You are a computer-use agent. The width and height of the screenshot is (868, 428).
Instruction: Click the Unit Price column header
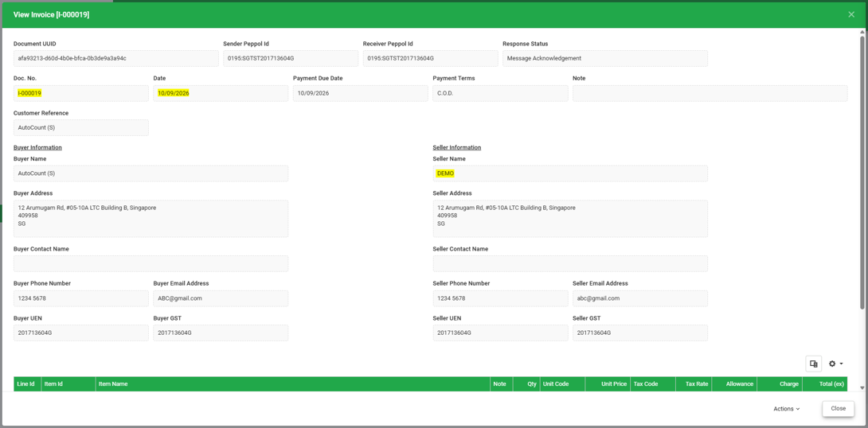[608, 383]
